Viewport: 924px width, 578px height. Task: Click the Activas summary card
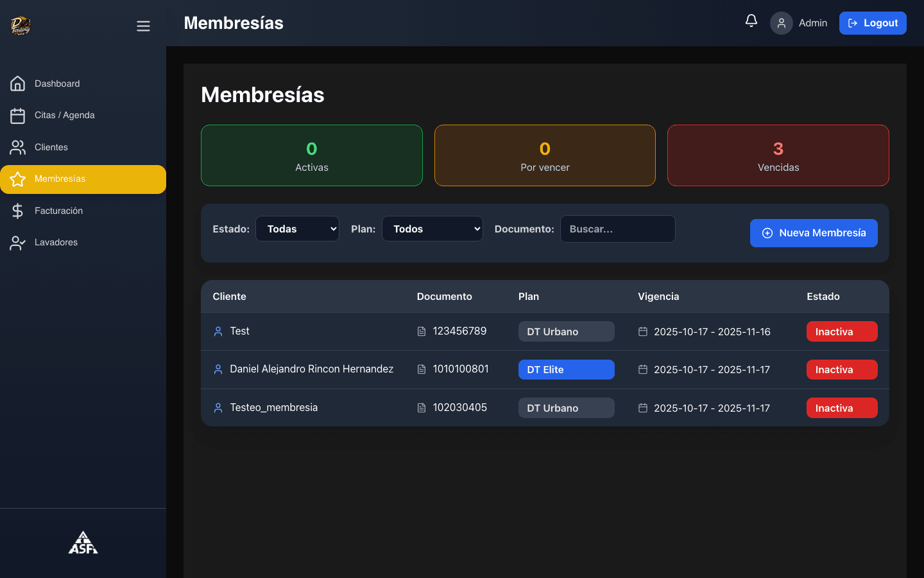click(x=312, y=155)
